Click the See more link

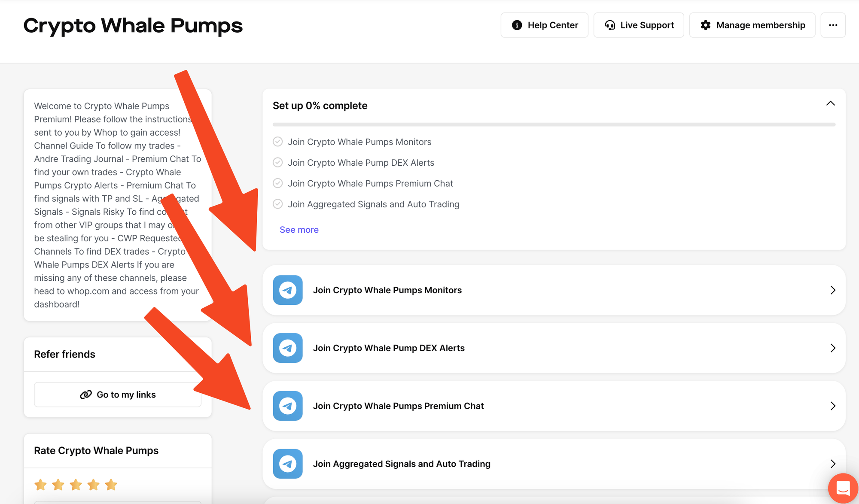coord(299,230)
